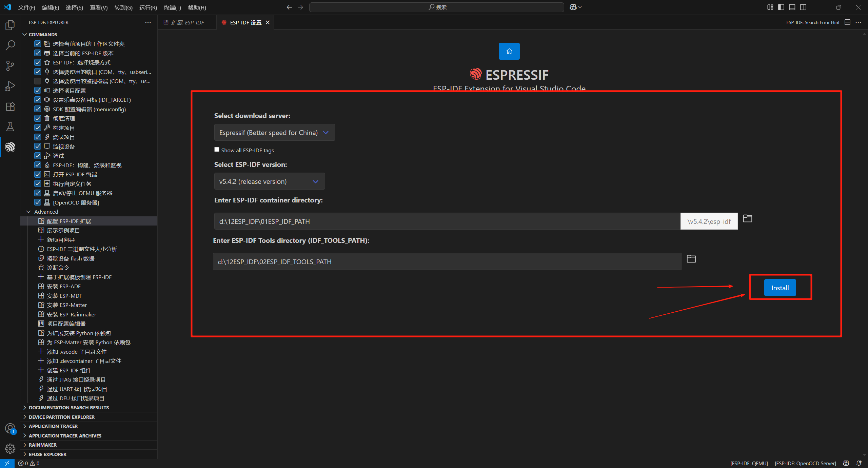Image resolution: width=868 pixels, height=468 pixels.
Task: Open the Testing flask icon
Action: click(10, 127)
